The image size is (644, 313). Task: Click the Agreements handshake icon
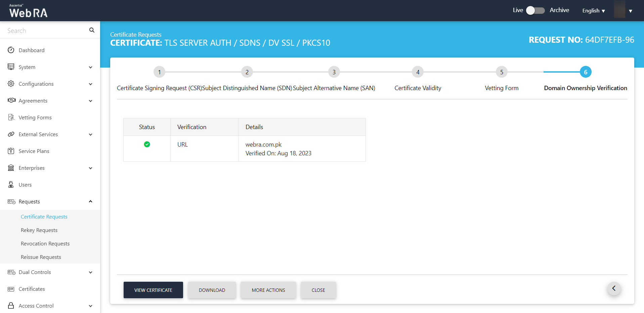(11, 101)
